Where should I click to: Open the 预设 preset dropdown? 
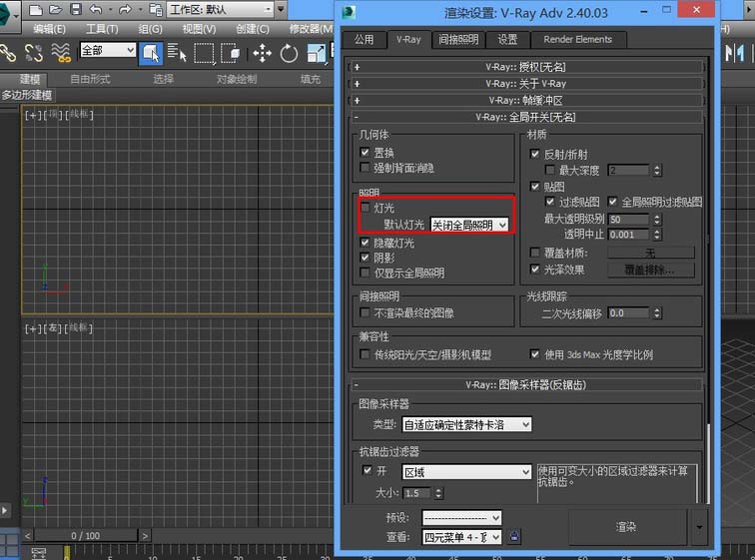pyautogui.click(x=461, y=518)
